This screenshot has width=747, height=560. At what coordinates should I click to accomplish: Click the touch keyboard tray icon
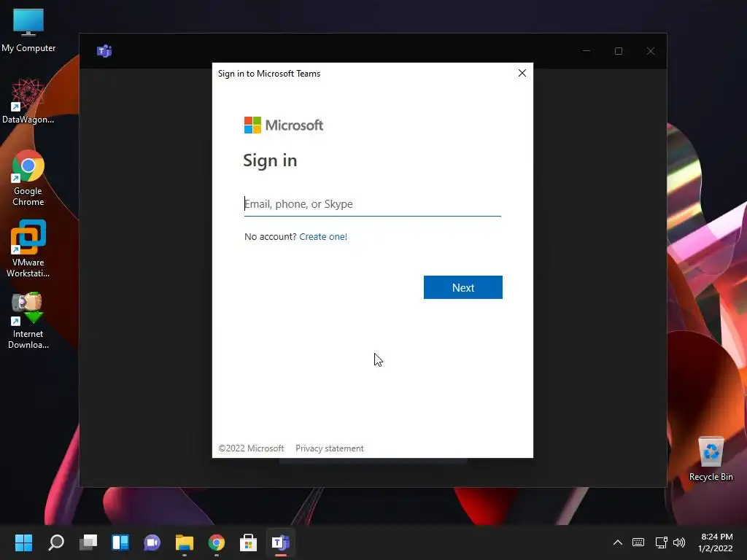click(x=638, y=542)
